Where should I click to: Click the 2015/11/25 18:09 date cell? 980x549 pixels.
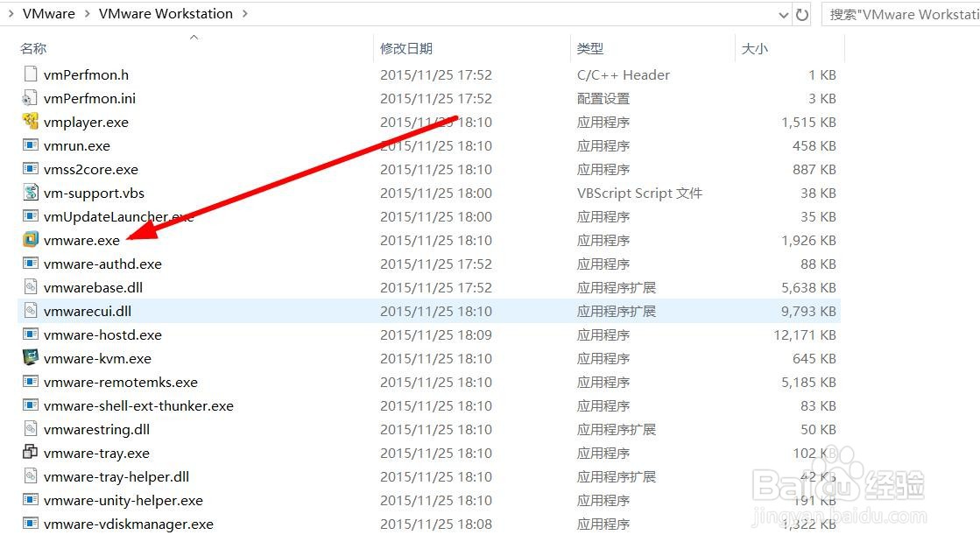(x=435, y=335)
